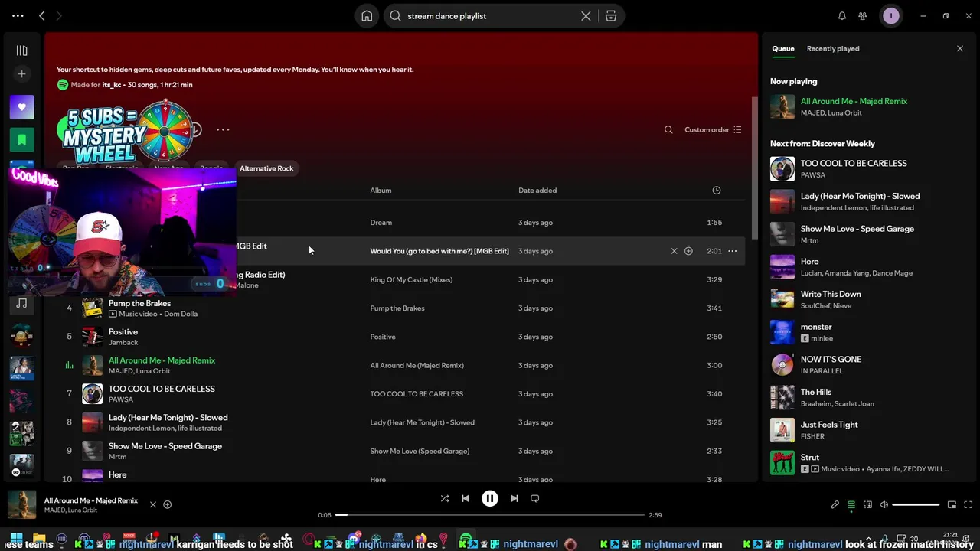Screen dimensions: 980x551
Task: Skip to the next track
Action: click(x=514, y=498)
